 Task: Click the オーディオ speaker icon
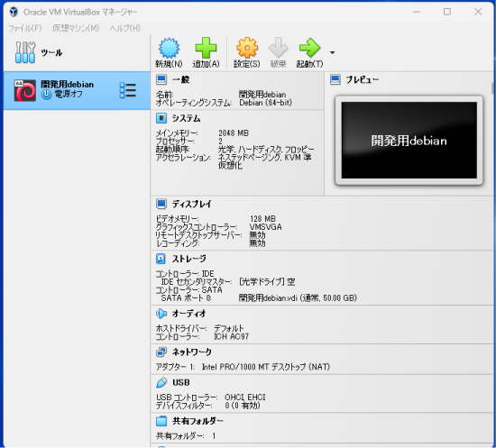161,314
